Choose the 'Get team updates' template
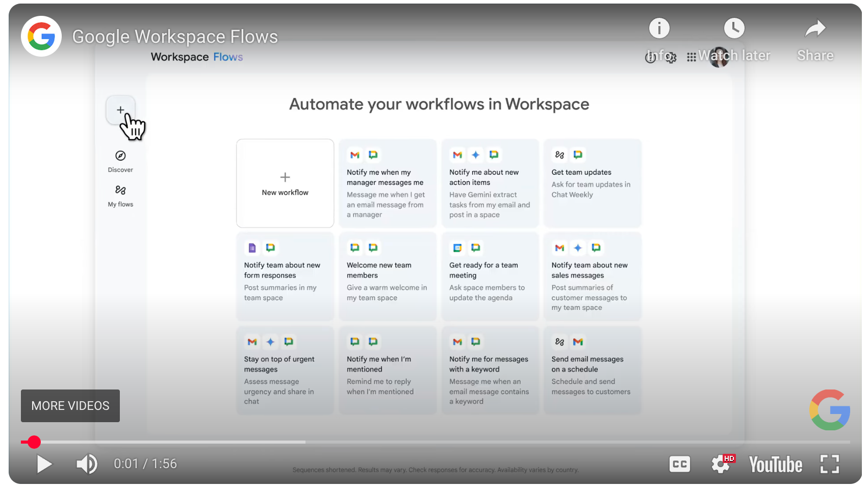Screen dimensions: 868x487 pyautogui.click(x=593, y=183)
